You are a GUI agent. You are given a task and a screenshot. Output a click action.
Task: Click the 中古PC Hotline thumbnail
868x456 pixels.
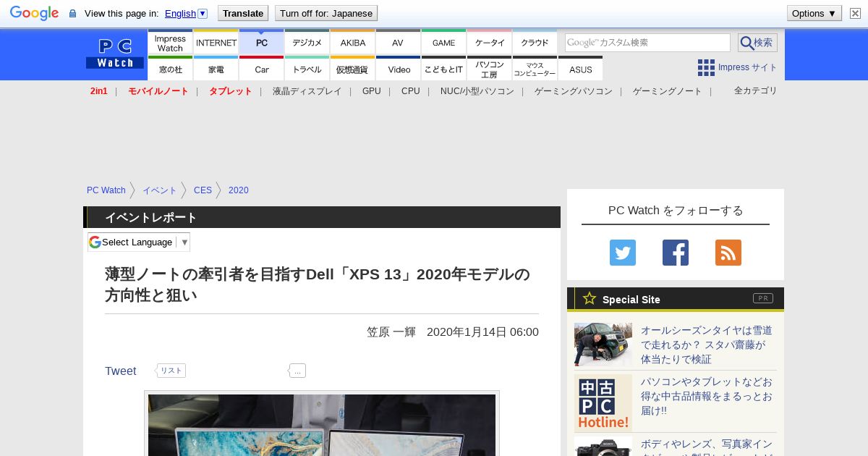(603, 403)
